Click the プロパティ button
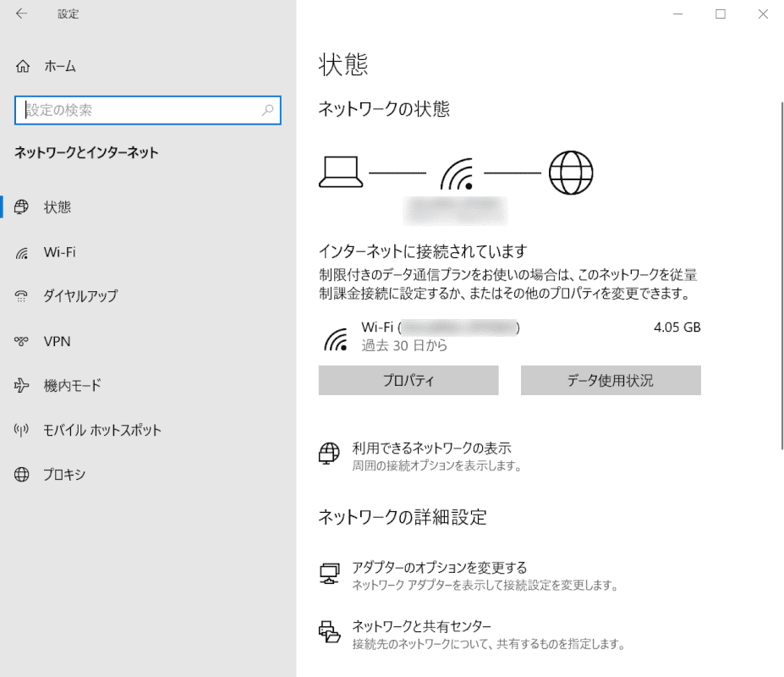The image size is (784, 677). click(408, 380)
